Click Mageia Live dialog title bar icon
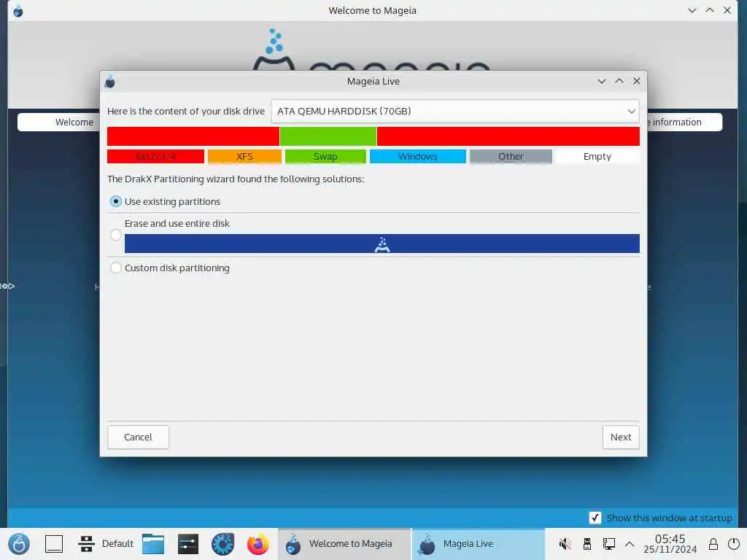Image resolution: width=747 pixels, height=560 pixels. tap(110, 82)
